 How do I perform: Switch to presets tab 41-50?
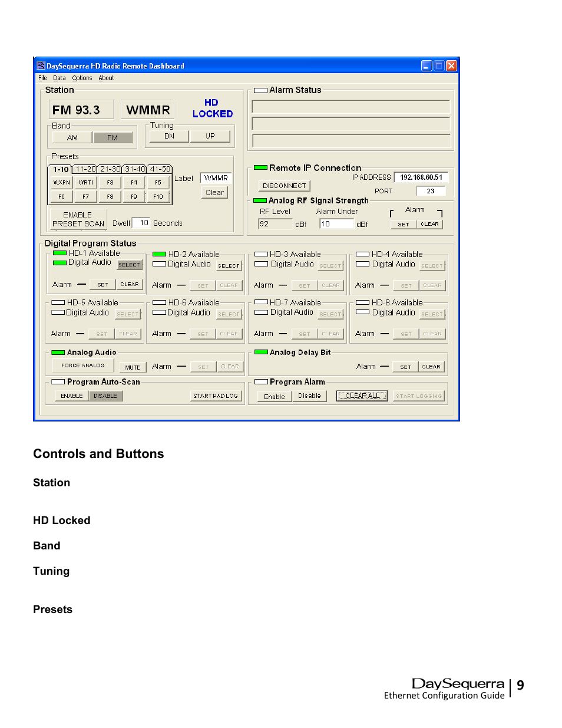point(160,169)
